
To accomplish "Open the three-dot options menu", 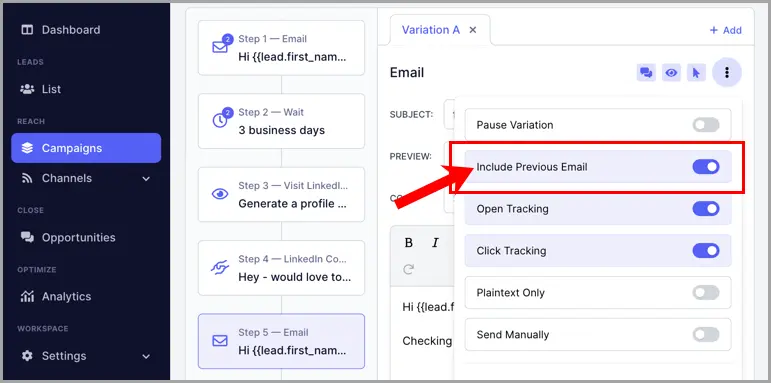I will click(726, 73).
